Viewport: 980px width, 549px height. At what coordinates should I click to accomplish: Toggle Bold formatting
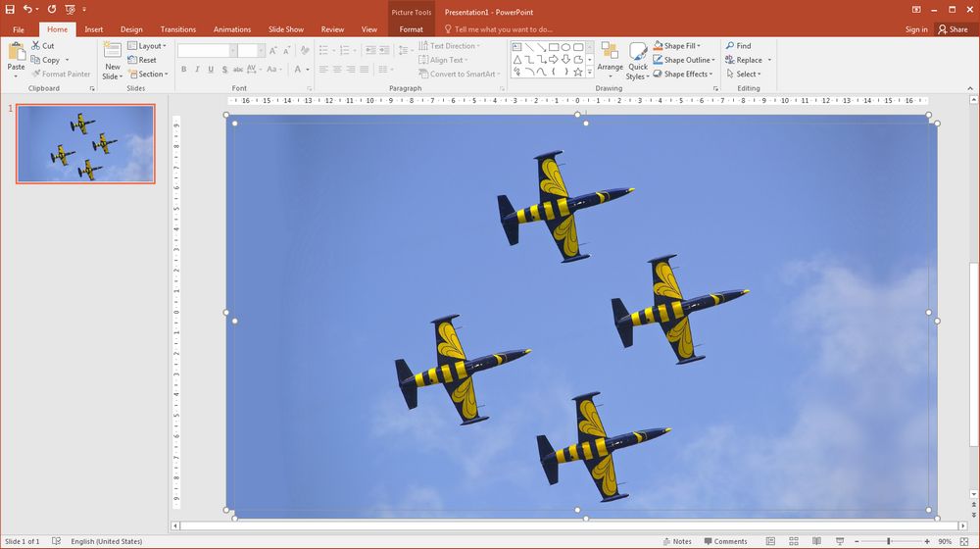[184, 70]
